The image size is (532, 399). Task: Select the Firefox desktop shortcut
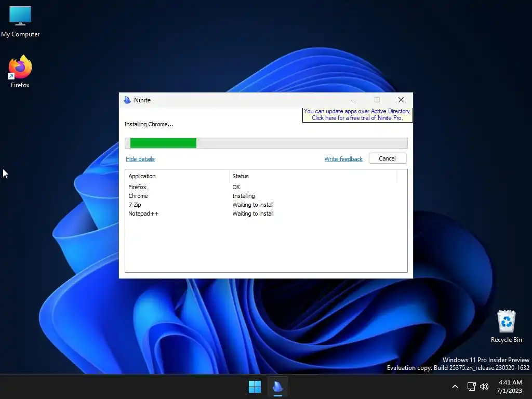tap(20, 72)
